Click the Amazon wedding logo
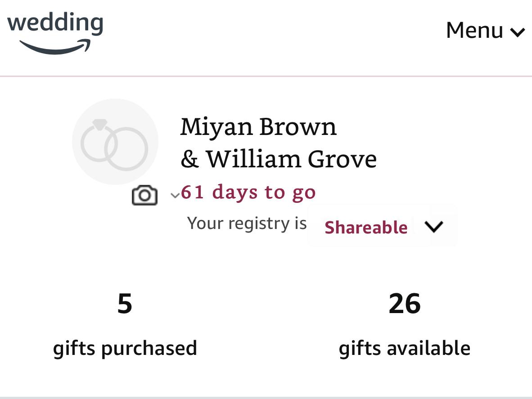 click(55, 33)
